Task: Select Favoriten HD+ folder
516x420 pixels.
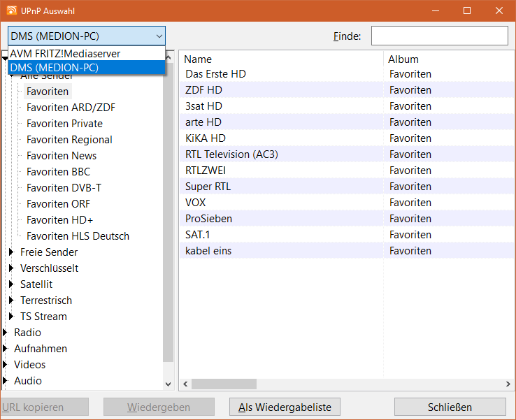Action: 59,220
